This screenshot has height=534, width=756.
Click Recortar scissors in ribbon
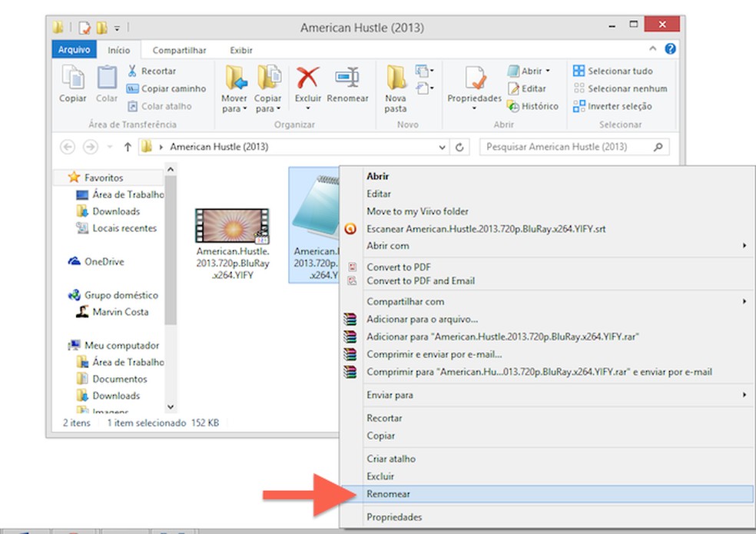[x=151, y=71]
